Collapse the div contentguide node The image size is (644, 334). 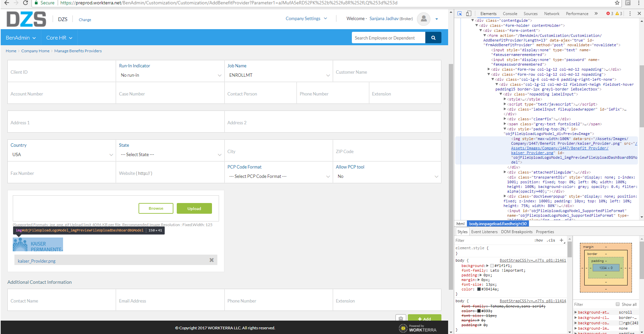coord(473,20)
